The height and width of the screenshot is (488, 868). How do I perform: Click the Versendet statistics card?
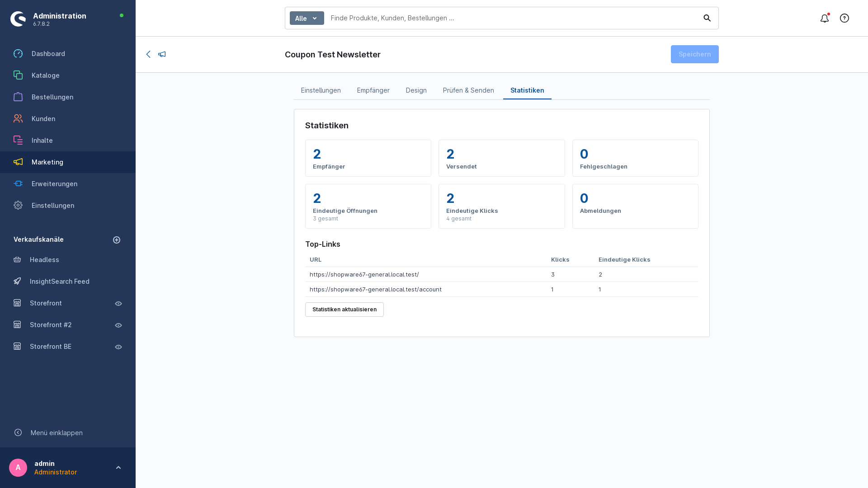coord(502,158)
